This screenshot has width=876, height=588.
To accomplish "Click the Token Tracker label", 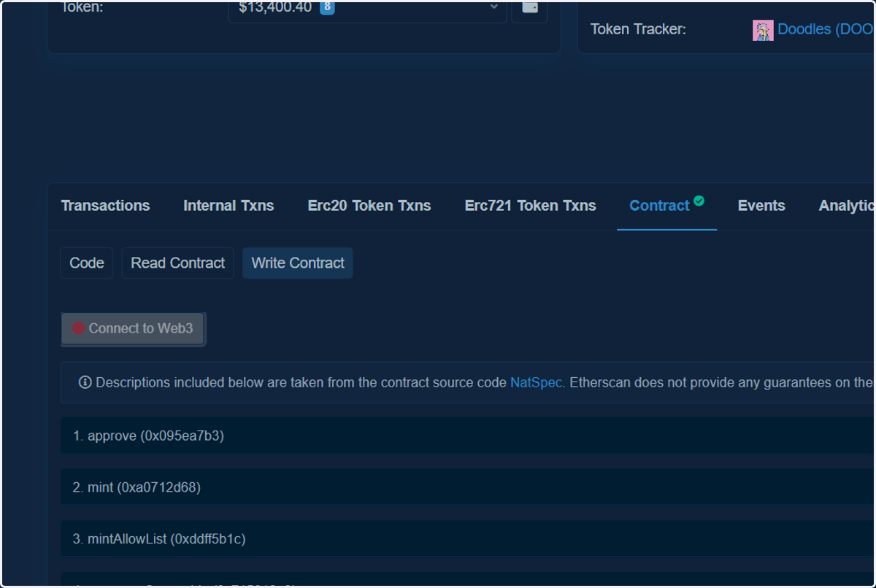I will pyautogui.click(x=638, y=30).
